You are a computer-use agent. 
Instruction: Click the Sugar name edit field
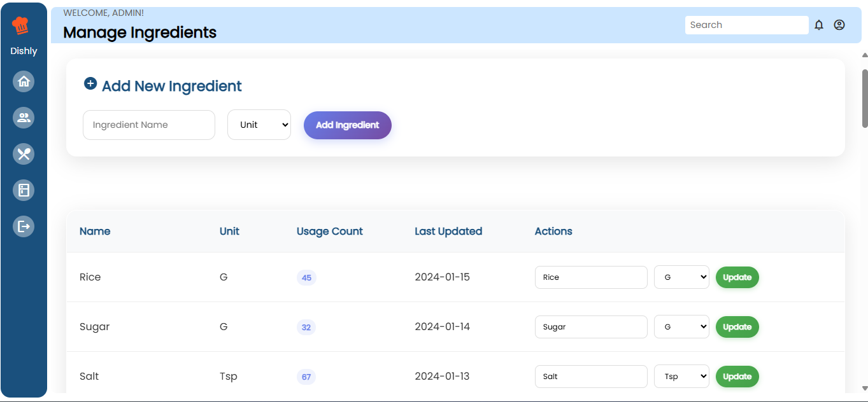[x=591, y=327]
